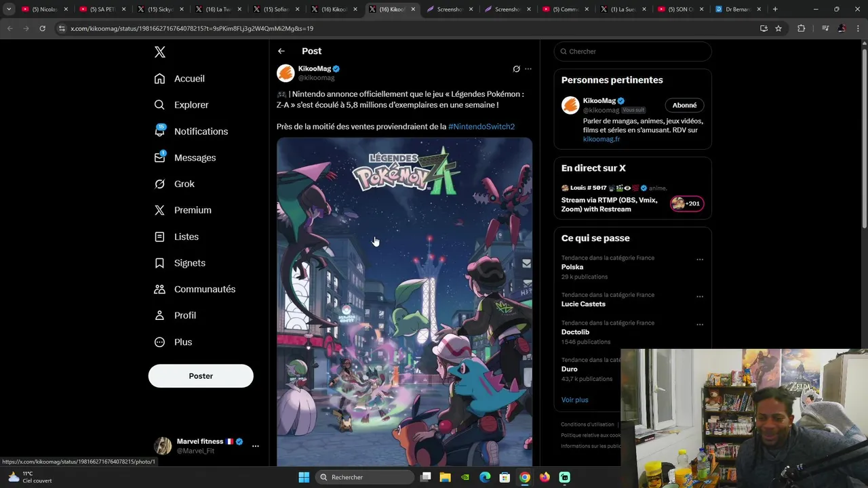Open the Légendes Pokémon Z-A image
Viewport: 868px width, 488px height.
(404, 302)
